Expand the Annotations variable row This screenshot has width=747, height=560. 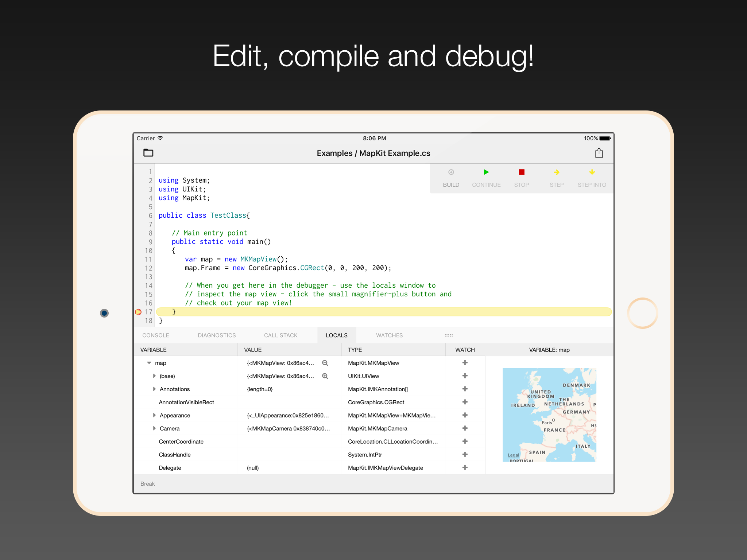154,389
